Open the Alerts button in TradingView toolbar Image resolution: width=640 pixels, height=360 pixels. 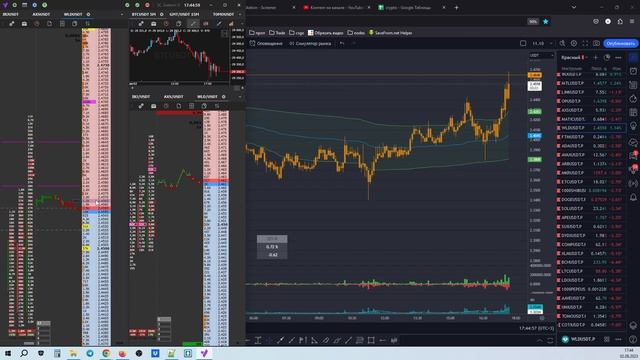266,43
